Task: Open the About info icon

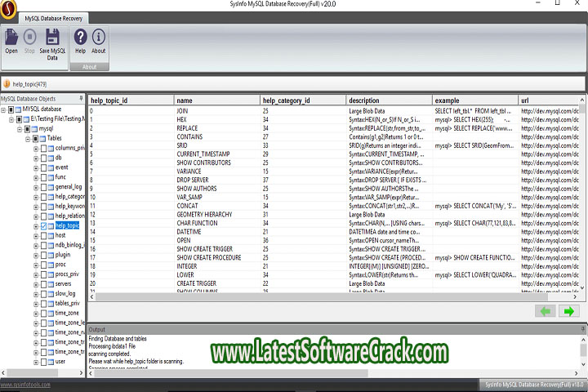Action: click(99, 37)
